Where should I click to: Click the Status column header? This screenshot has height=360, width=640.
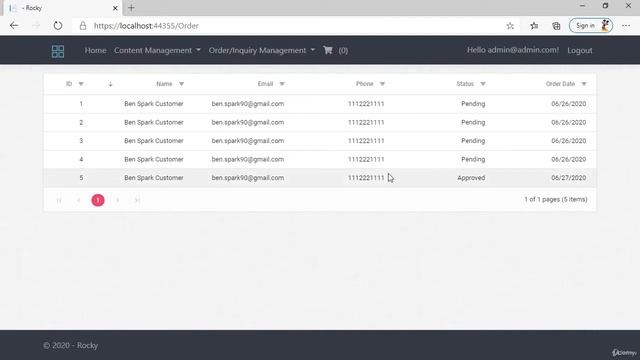coord(465,84)
